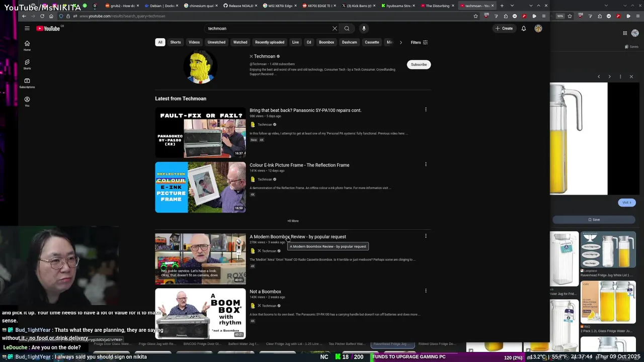Open the YouTube guide hamburger menu
Screen dimensions: 644x362
27,29
